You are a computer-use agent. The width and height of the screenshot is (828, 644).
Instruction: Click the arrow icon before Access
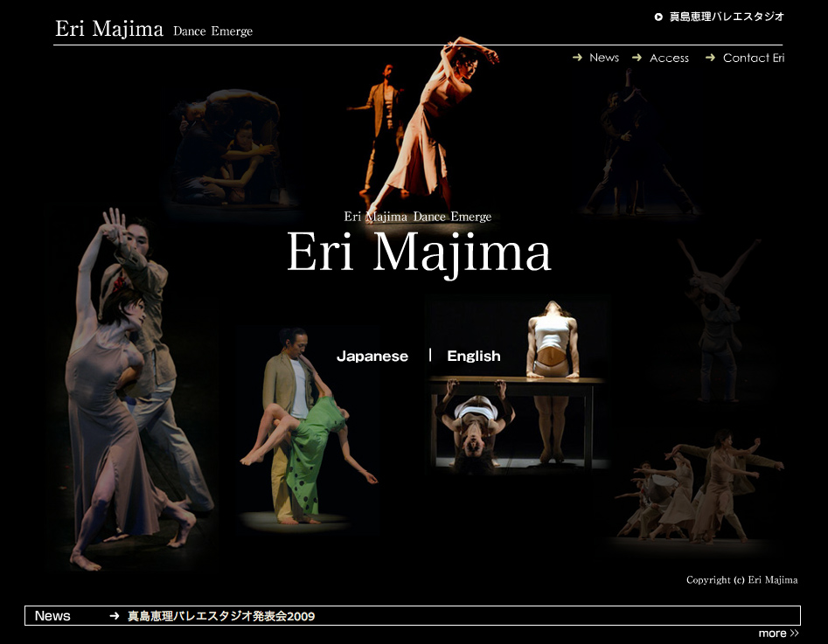point(637,57)
